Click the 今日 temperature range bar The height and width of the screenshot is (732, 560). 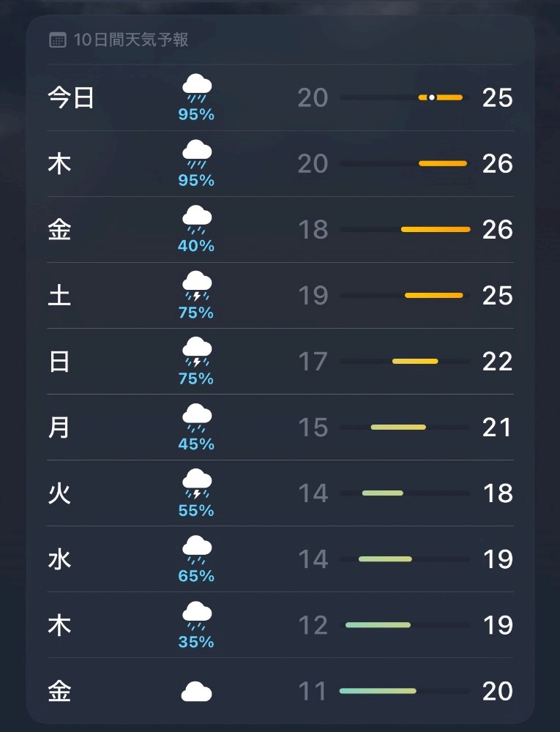tap(440, 97)
